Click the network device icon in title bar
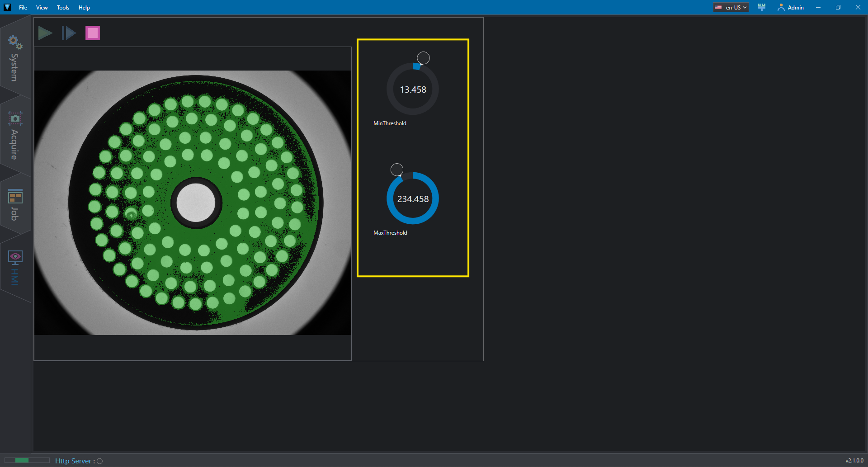This screenshot has height=467, width=868. click(762, 7)
